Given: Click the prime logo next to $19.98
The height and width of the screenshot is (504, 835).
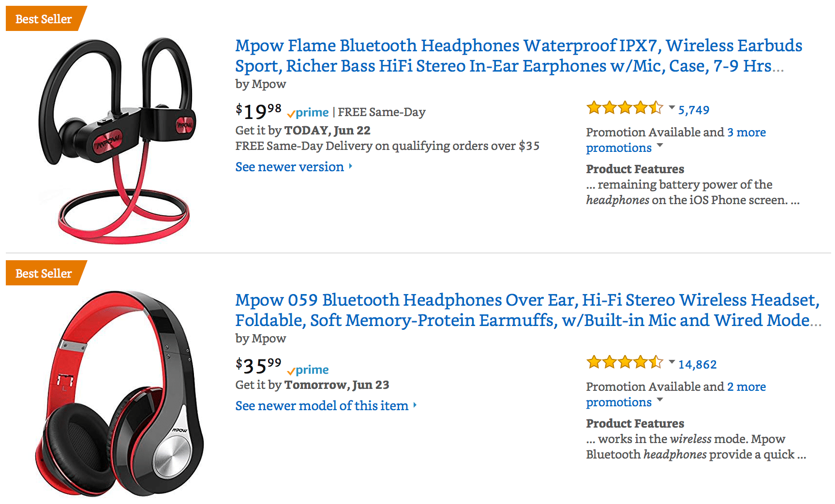Looking at the screenshot, I should 308,113.
